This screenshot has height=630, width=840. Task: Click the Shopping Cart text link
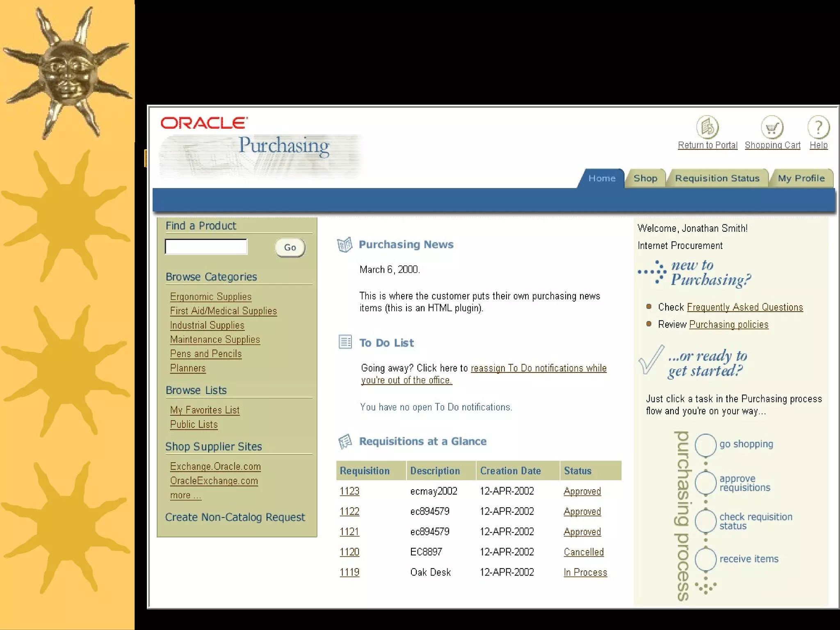(773, 145)
